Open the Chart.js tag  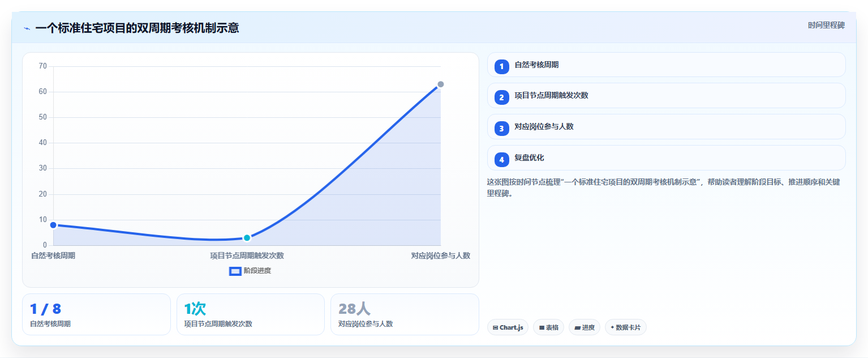click(x=508, y=327)
